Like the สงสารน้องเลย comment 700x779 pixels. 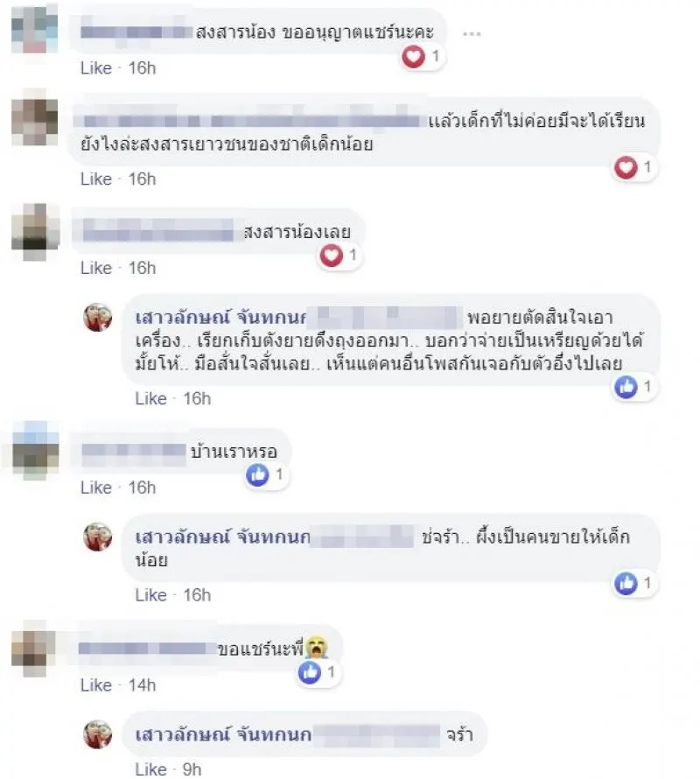coord(96,269)
